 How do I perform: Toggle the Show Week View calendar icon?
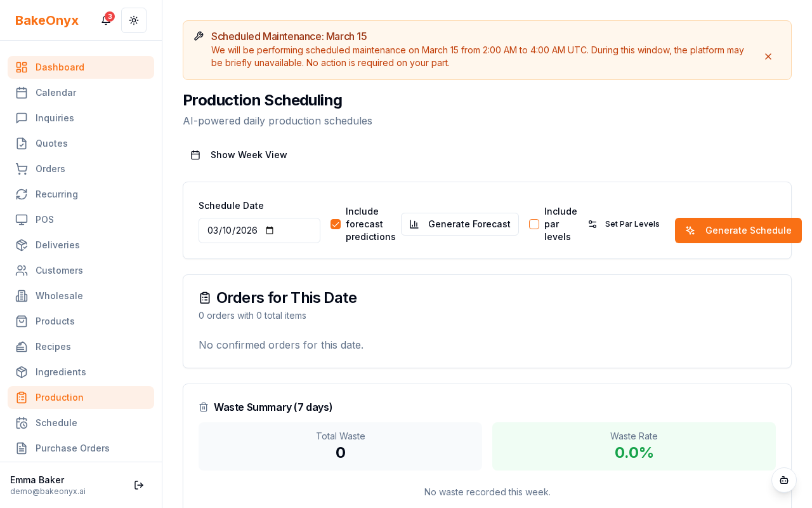195,154
